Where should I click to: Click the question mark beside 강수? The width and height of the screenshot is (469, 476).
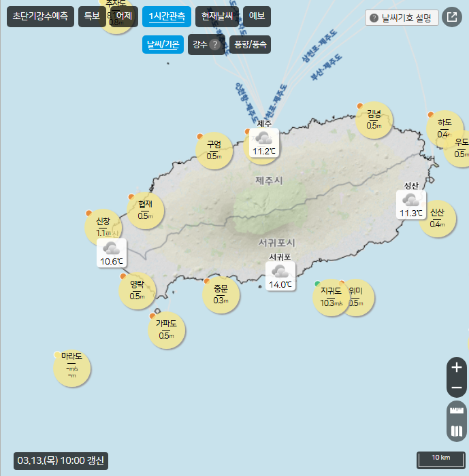pyautogui.click(x=215, y=45)
